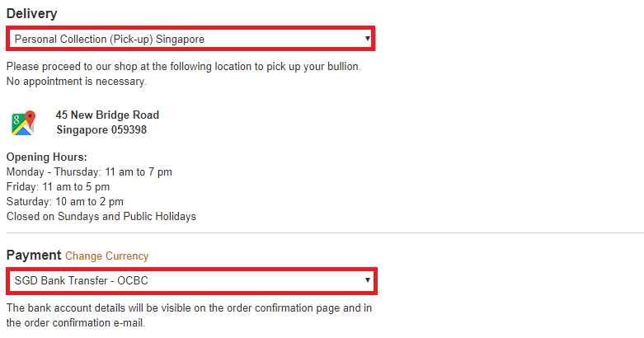Select the Personal Collection (Pick-up) Singapore field
The image size is (644, 338).
(x=190, y=39)
